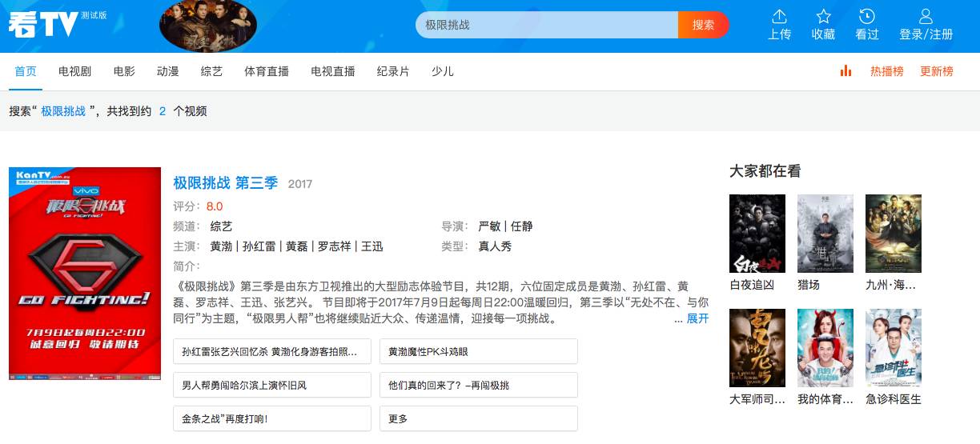Click cast name 黄磊

(297, 246)
